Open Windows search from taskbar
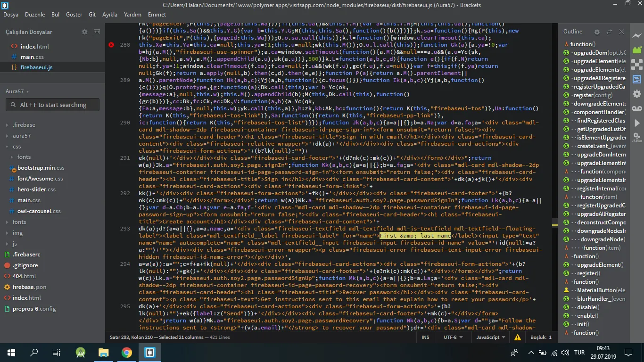644x362 pixels. pyautogui.click(x=34, y=352)
